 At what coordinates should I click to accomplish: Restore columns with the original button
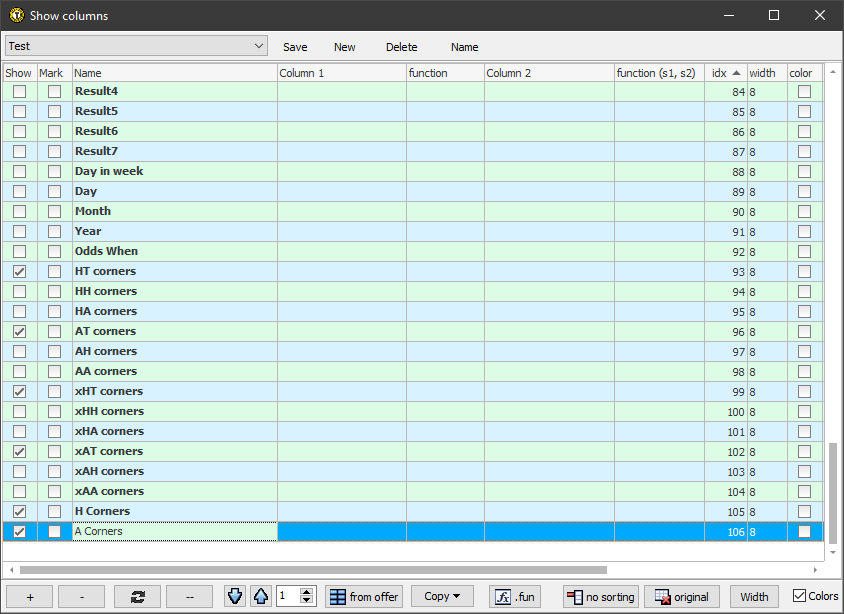[x=682, y=597]
